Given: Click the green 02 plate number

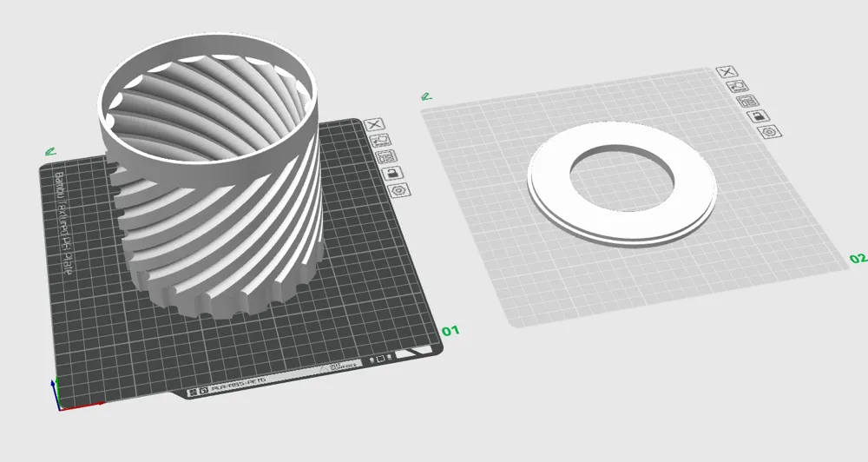Looking at the screenshot, I should (858, 259).
